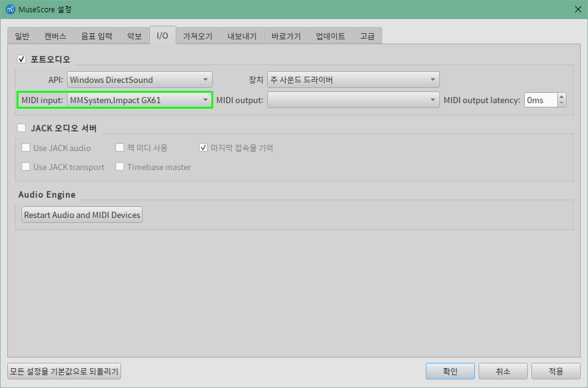Select the 악보 tab
588x388 pixels.
[135, 36]
